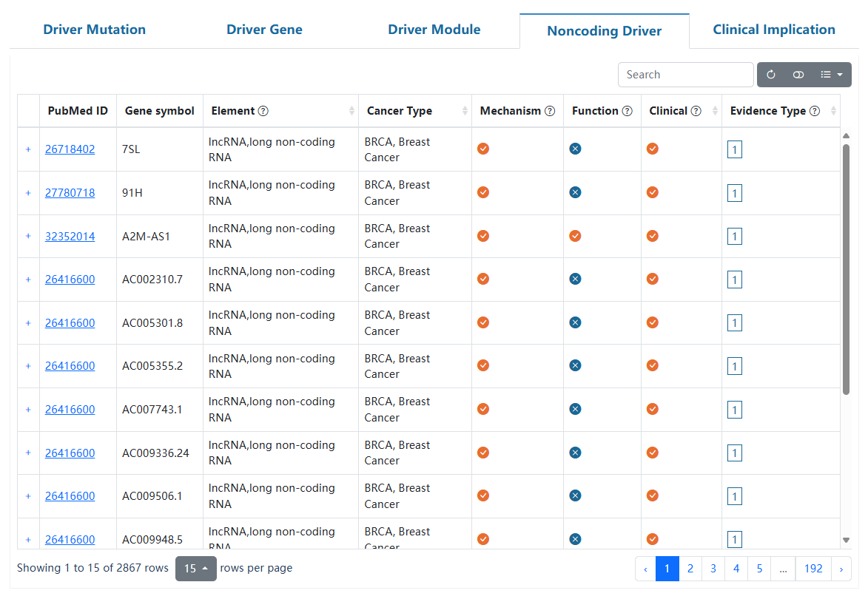Viewport: 868px width, 599px height.
Task: Click orange Function check icon for A2M-AS1
Action: pos(575,236)
